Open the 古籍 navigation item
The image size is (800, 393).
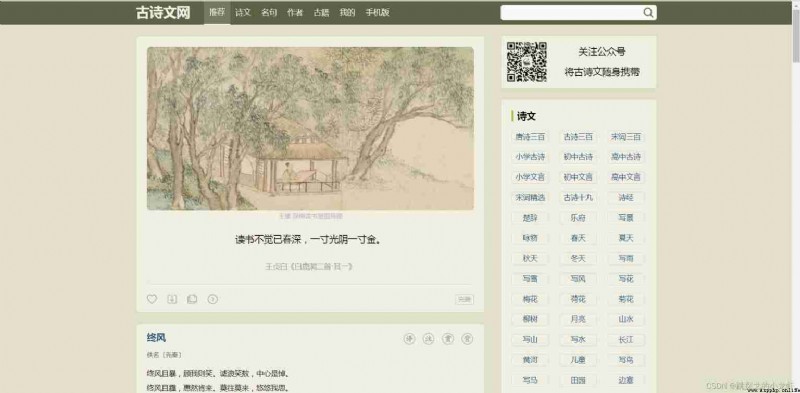point(321,13)
